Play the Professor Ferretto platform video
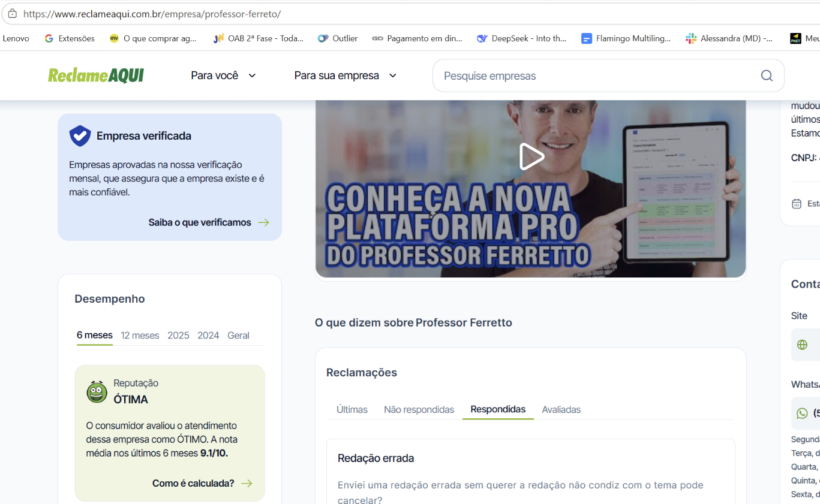The width and height of the screenshot is (820, 504). pos(531,157)
